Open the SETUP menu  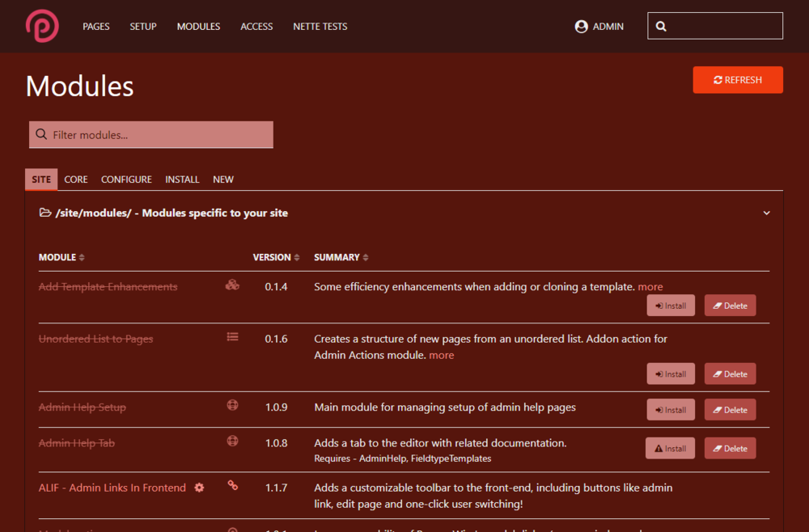(x=143, y=27)
